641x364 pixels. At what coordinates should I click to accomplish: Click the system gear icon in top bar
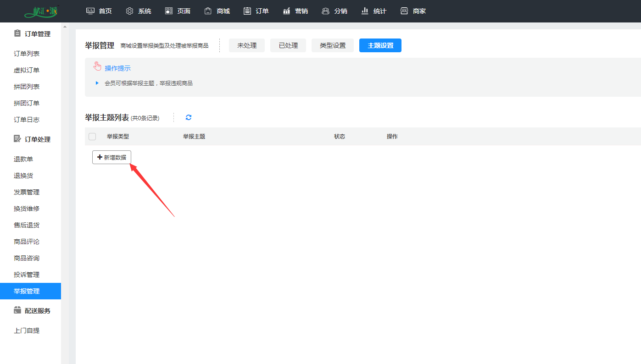coord(130,11)
